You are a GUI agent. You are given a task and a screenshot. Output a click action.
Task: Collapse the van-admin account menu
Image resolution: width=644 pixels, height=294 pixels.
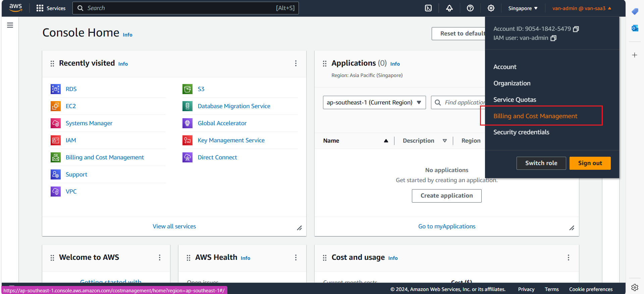(582, 8)
